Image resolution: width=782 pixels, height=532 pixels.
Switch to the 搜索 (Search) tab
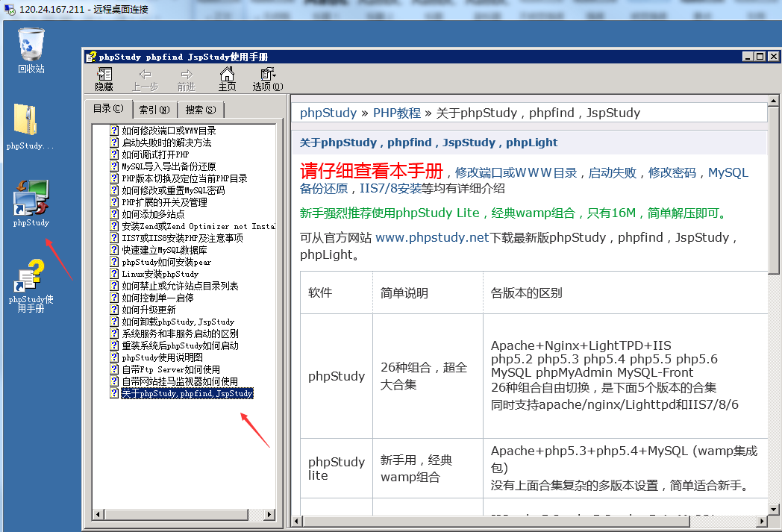[x=200, y=110]
